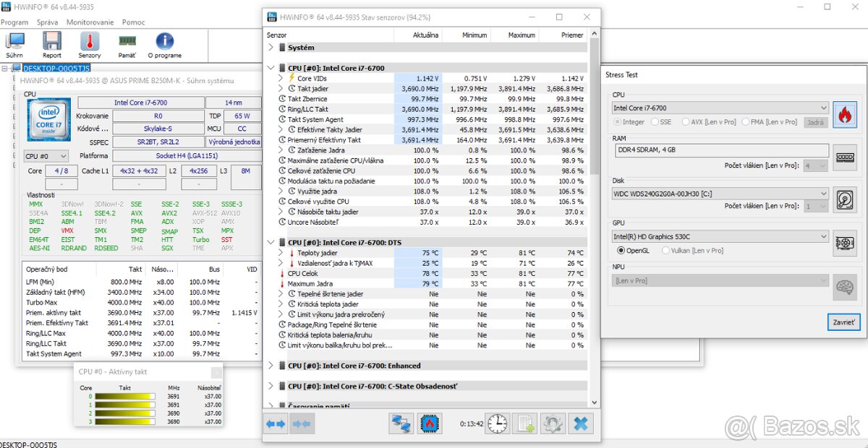
Task: Expand the Core VIDs sensor row
Action: 281,78
